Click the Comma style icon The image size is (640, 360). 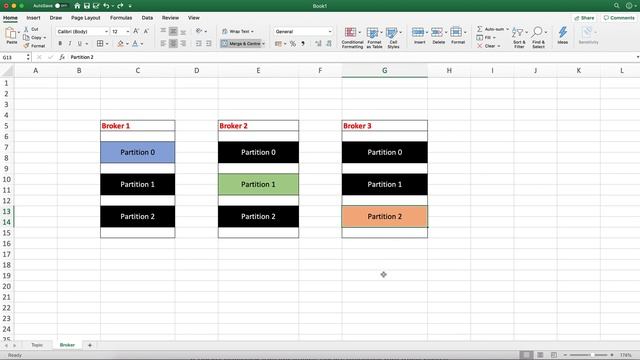tap(303, 44)
